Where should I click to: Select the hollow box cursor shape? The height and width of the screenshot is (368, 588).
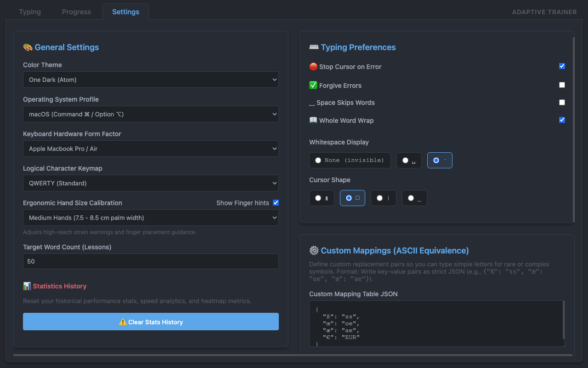pyautogui.click(x=352, y=198)
